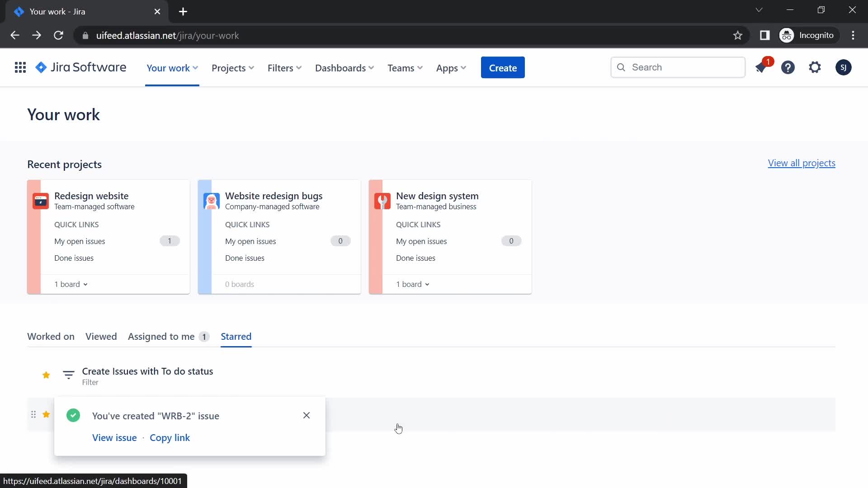
Task: Click the Jira Software logo
Action: 81,68
